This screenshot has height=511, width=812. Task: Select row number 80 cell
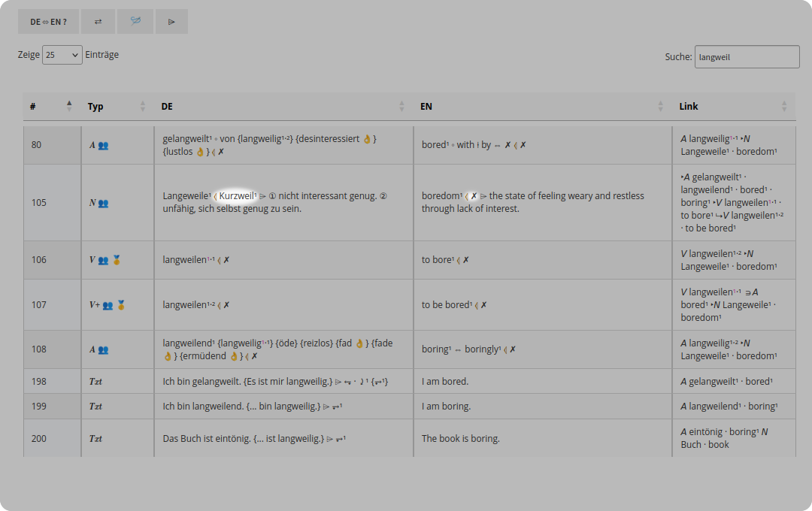point(52,145)
